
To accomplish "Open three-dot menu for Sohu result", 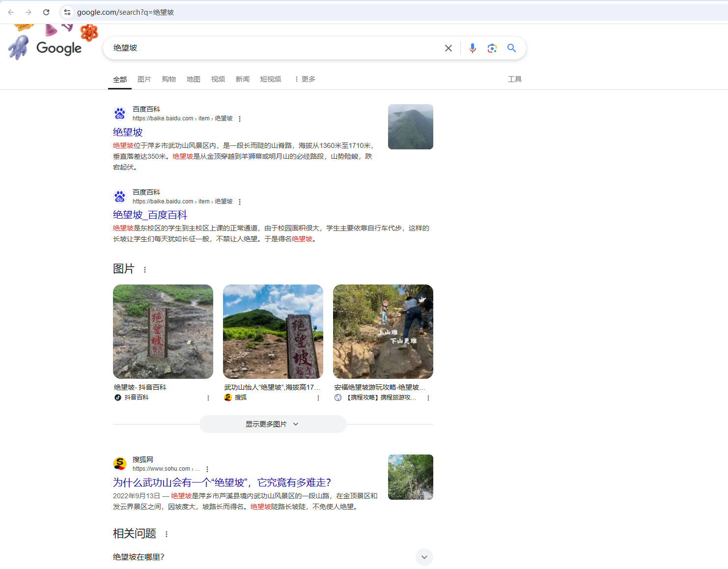I will [207, 469].
